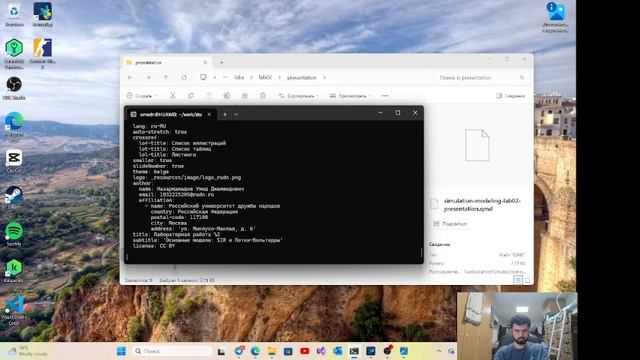Open the Сортировать (Sort) dropdown in Explorer
This screenshot has height=360, width=640.
pyautogui.click(x=298, y=96)
